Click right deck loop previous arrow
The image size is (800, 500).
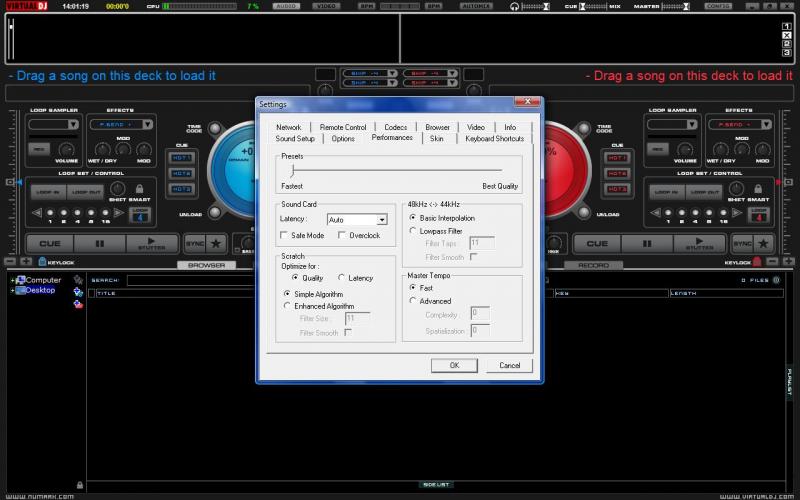tap(656, 213)
